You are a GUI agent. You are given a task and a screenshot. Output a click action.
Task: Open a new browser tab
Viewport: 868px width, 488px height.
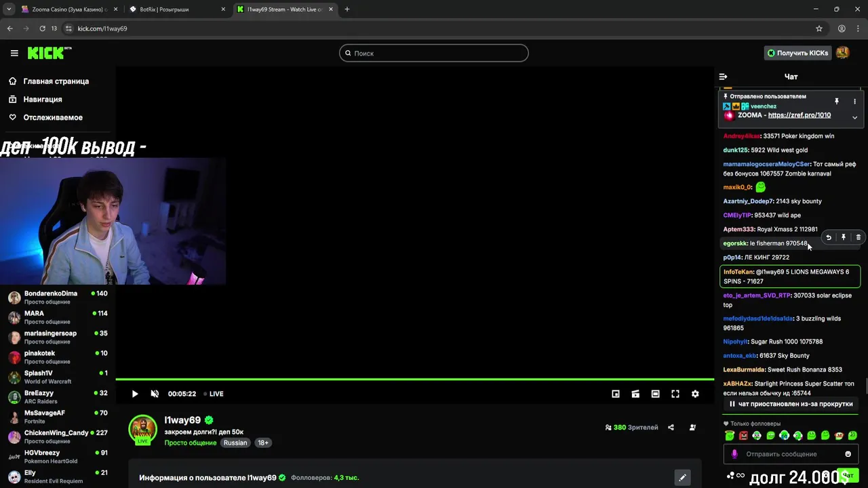(x=347, y=9)
